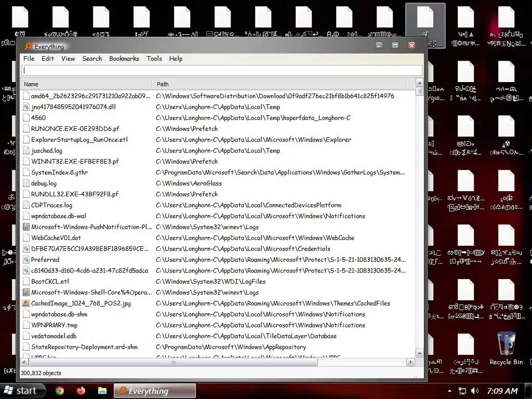Viewport: 532px width, 399px height.
Task: Click the 300,832 objects status text
Action: [x=41, y=373]
